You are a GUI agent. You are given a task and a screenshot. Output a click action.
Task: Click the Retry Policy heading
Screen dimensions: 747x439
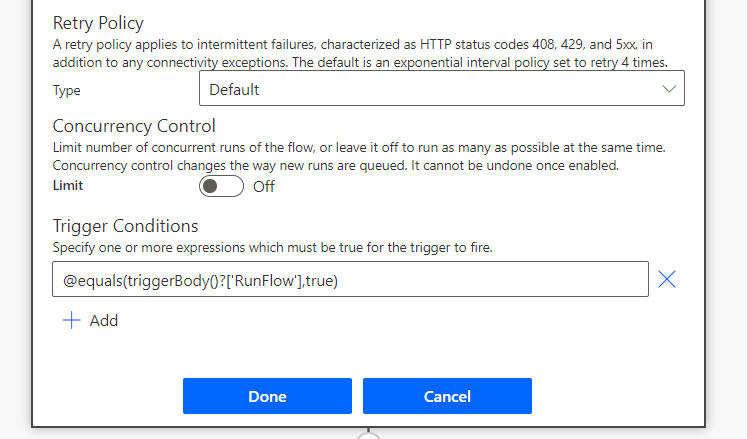click(98, 23)
